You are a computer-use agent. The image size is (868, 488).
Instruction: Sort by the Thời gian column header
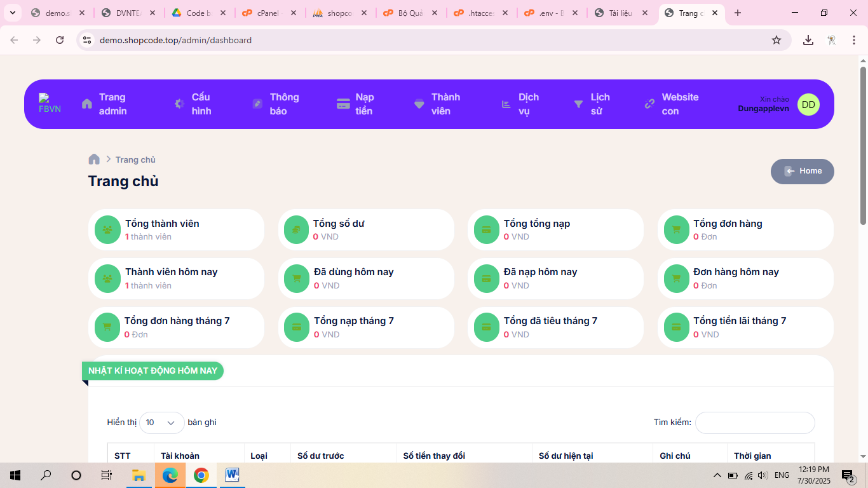coord(771,456)
